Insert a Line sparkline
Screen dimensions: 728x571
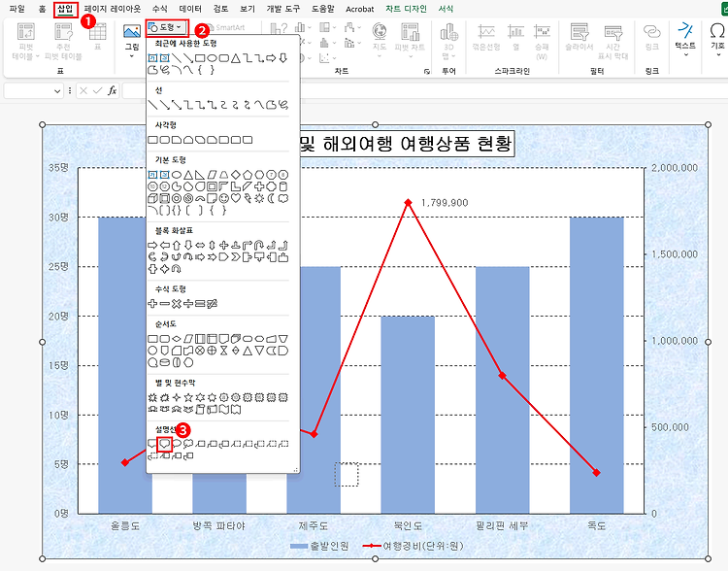(x=486, y=37)
